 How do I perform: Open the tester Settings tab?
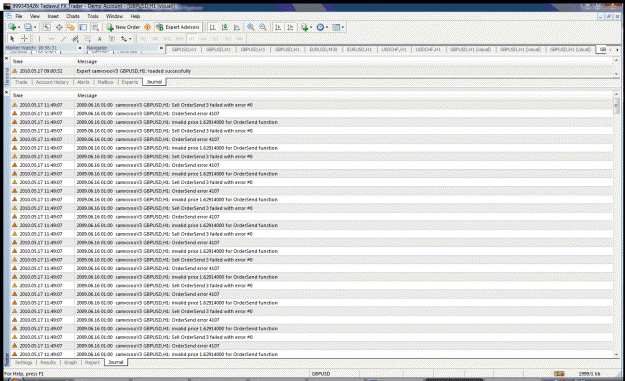click(24, 362)
